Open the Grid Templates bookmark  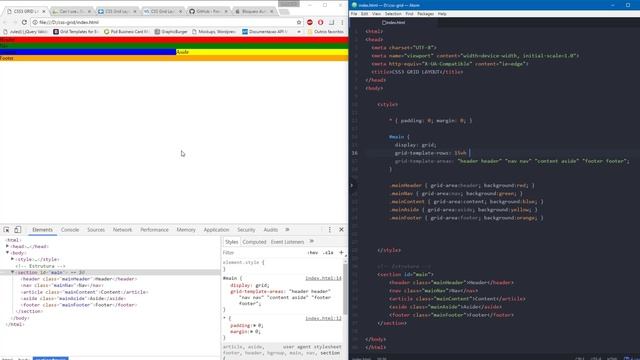(x=76, y=31)
